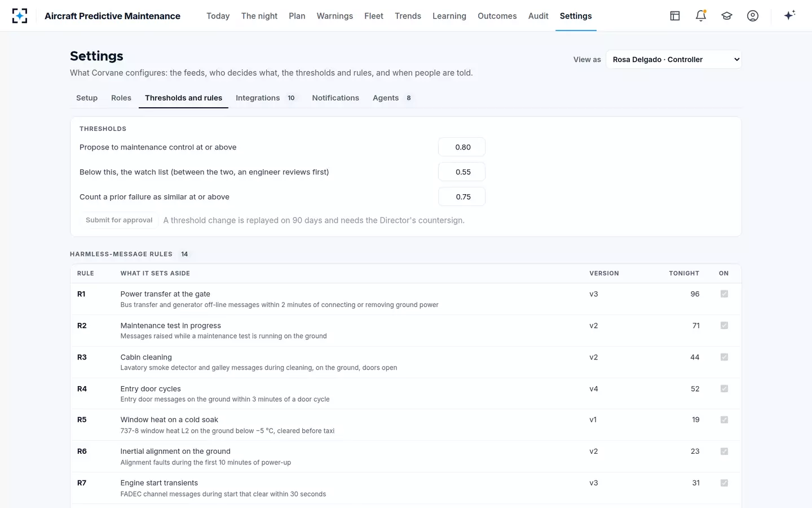Viewport: 812px width, 508px height.
Task: Go to the Audit page
Action: click(x=539, y=16)
